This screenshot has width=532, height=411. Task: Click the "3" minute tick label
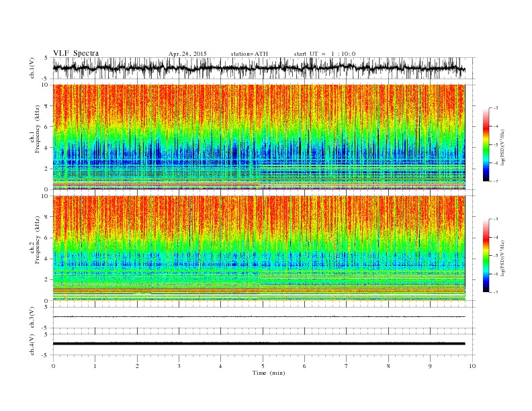(179, 366)
